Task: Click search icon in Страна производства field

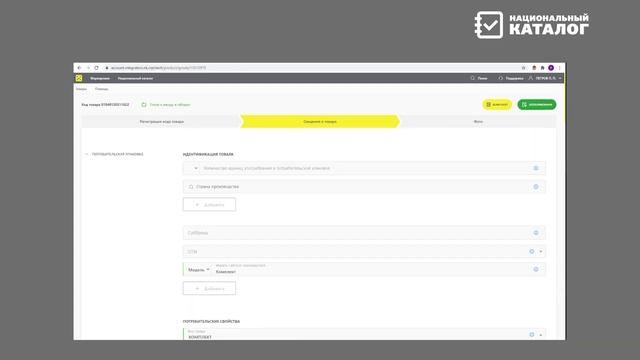Action: pyautogui.click(x=191, y=187)
